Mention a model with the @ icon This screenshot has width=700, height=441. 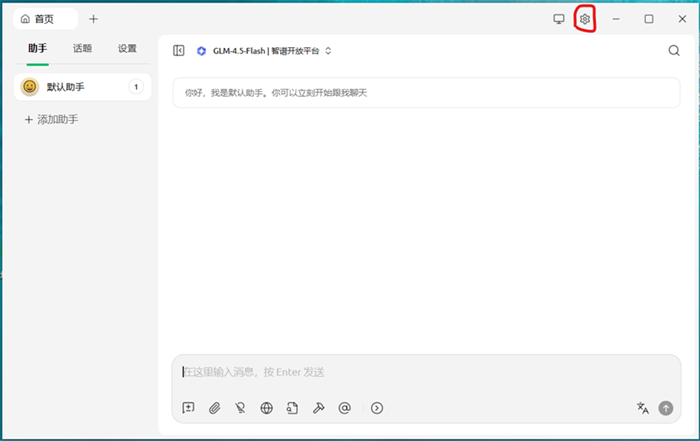click(345, 408)
